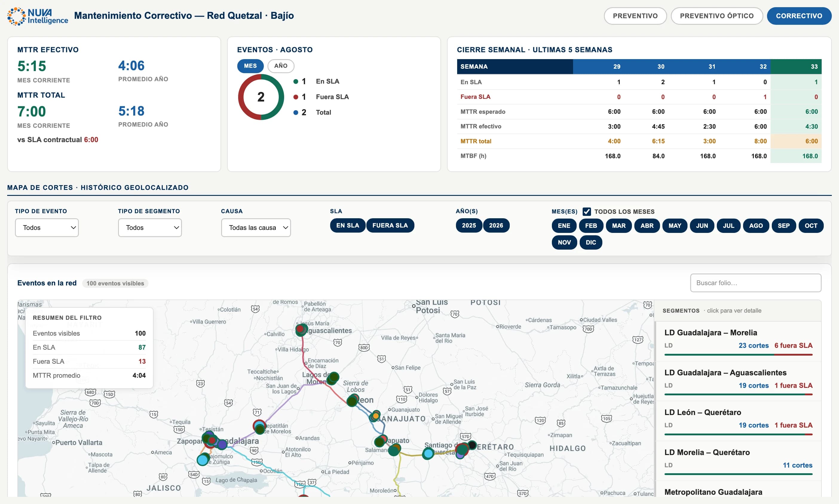
Task: Click the En SLA legend entry
Action: (x=316, y=82)
